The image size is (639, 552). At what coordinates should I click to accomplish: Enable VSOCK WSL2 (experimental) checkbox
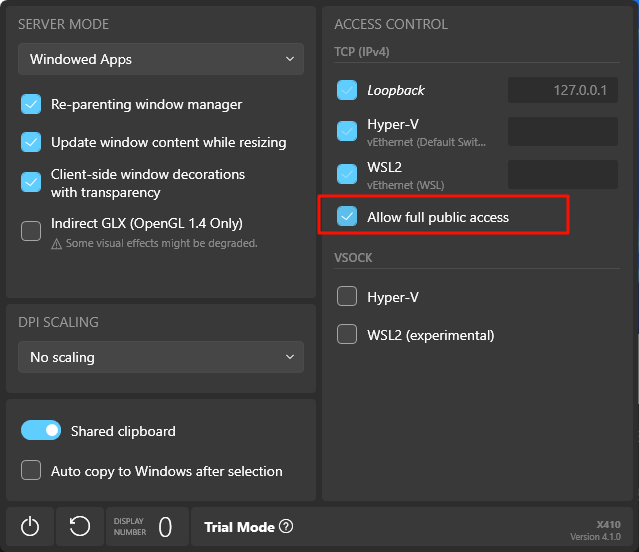[x=347, y=335]
